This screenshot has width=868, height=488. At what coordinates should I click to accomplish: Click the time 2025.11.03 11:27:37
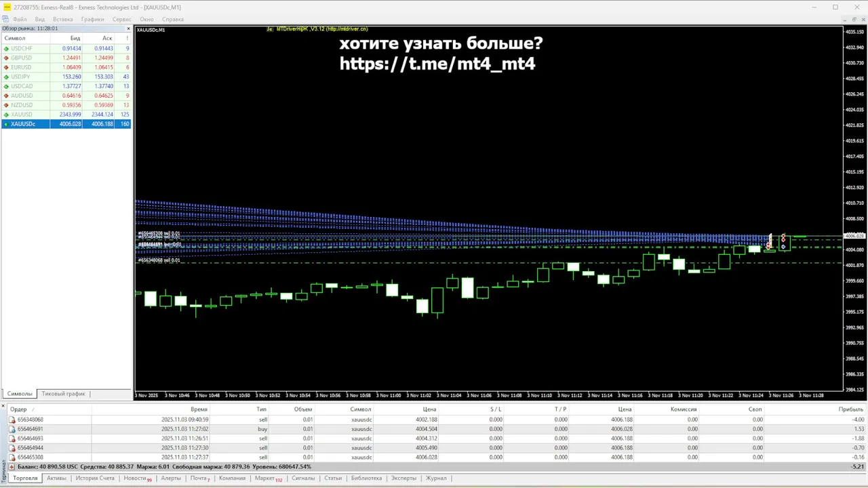click(x=184, y=457)
